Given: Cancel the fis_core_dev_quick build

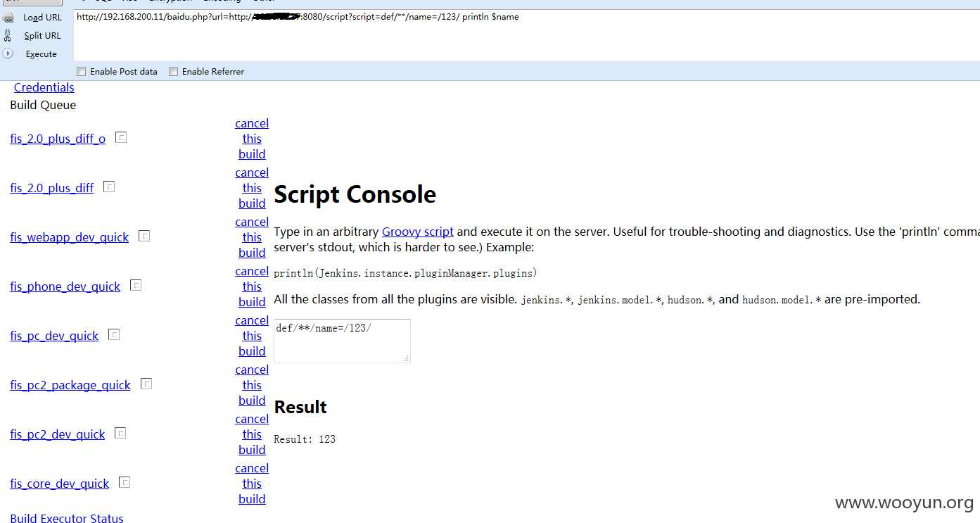Looking at the screenshot, I should pyautogui.click(x=252, y=484).
